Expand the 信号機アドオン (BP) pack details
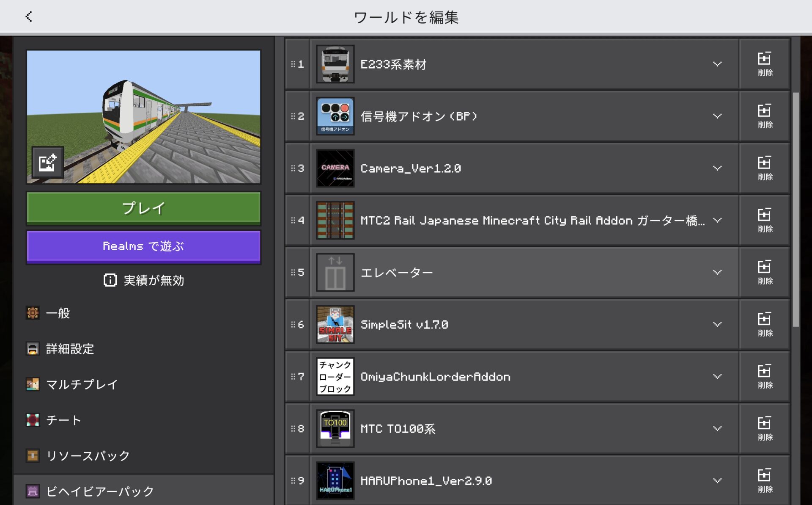This screenshot has height=505, width=812. 717,116
